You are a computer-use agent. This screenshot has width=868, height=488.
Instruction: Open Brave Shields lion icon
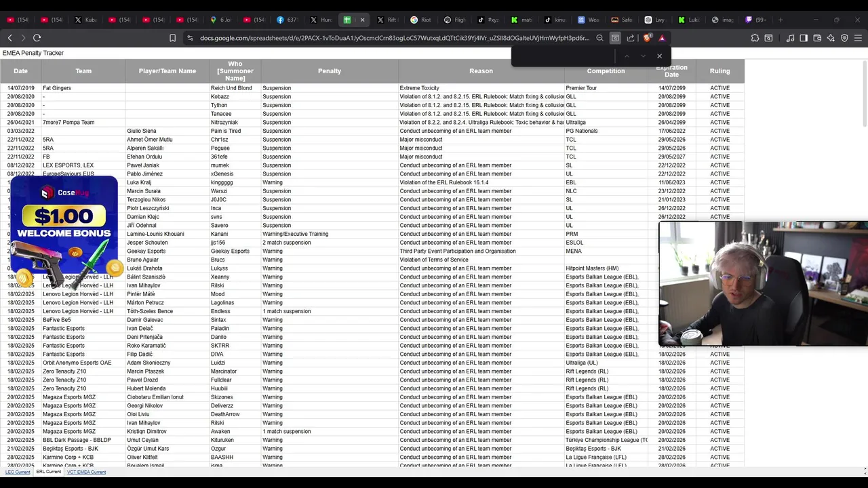point(647,38)
